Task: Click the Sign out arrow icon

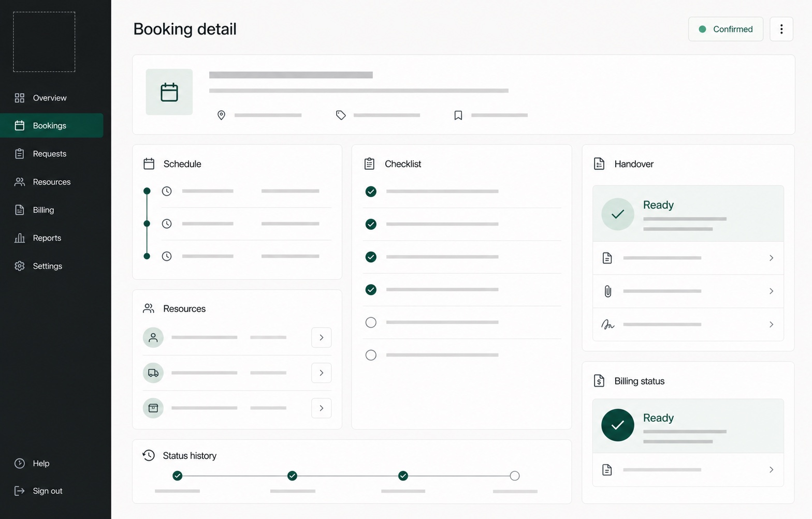Action: click(x=20, y=491)
